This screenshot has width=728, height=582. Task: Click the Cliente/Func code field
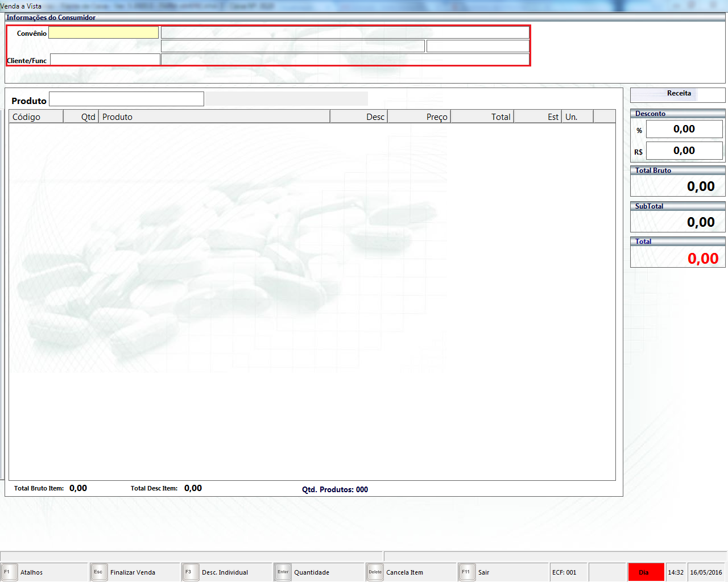point(105,60)
